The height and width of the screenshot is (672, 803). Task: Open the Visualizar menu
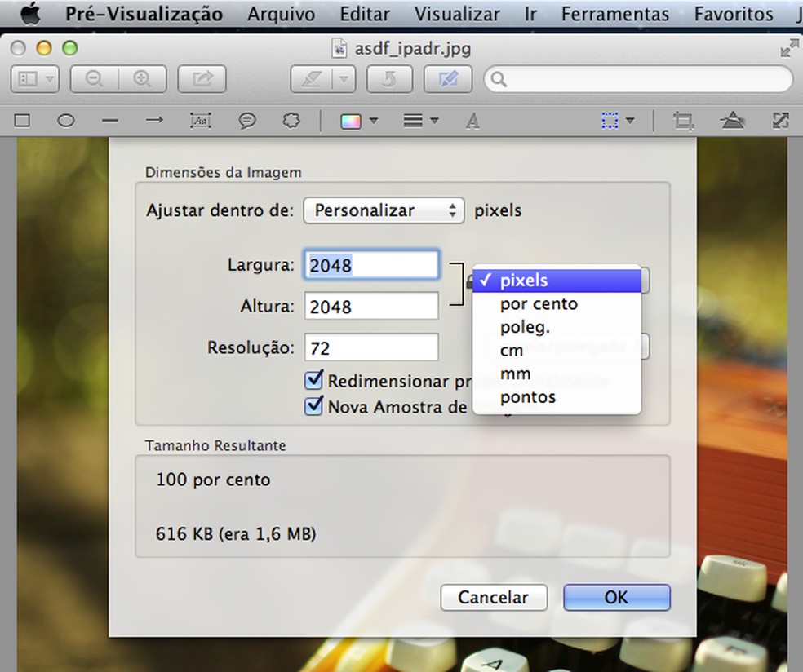(x=457, y=14)
